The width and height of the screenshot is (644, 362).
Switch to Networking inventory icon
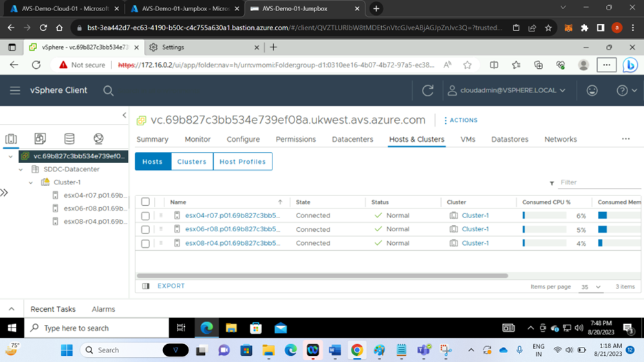98,138
